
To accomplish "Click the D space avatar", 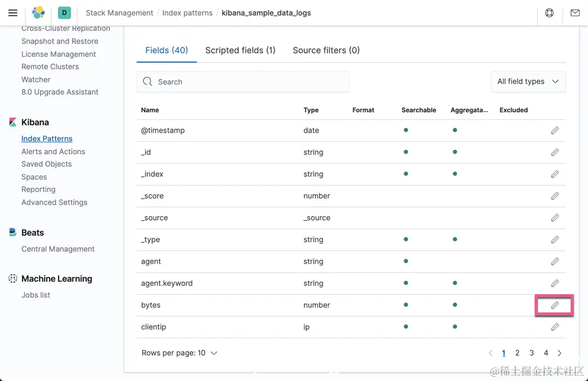I will 64,12.
